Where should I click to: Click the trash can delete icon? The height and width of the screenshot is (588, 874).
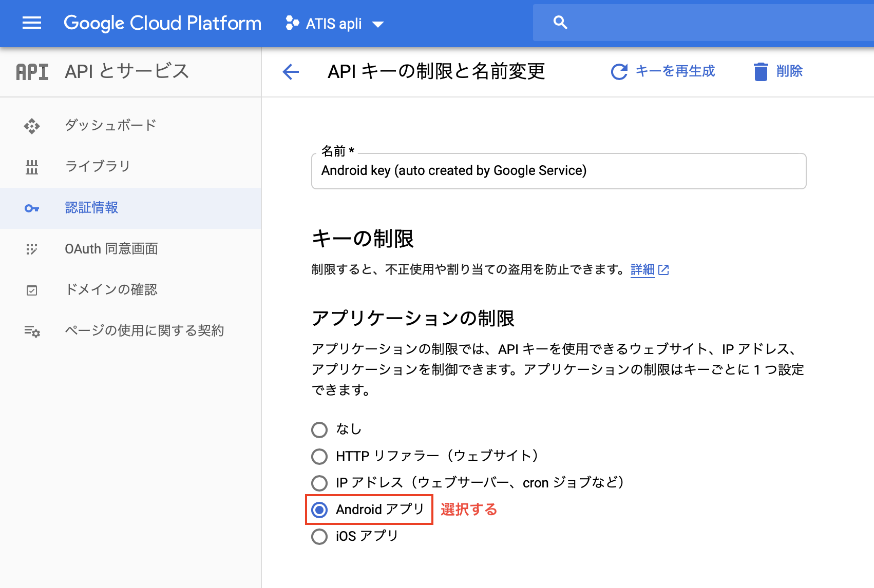(761, 72)
